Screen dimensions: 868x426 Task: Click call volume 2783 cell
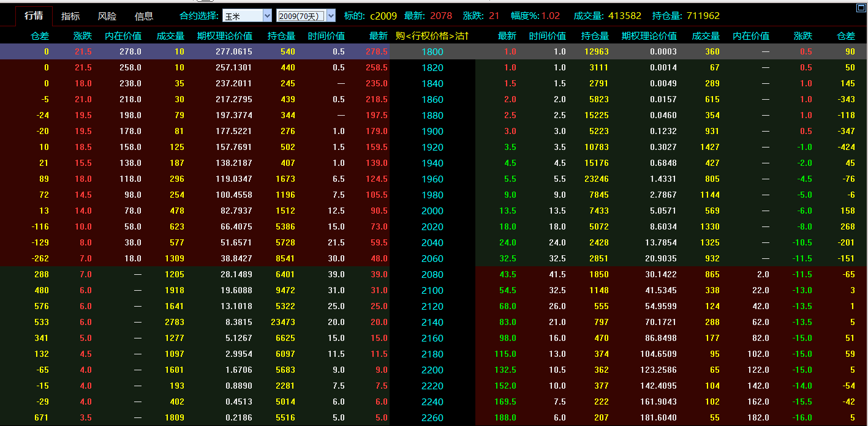click(x=175, y=322)
